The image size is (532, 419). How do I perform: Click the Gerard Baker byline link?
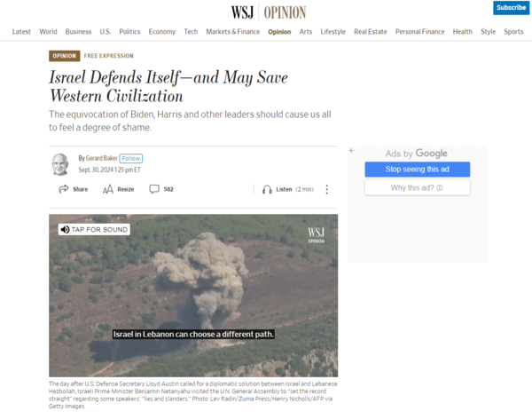point(101,158)
